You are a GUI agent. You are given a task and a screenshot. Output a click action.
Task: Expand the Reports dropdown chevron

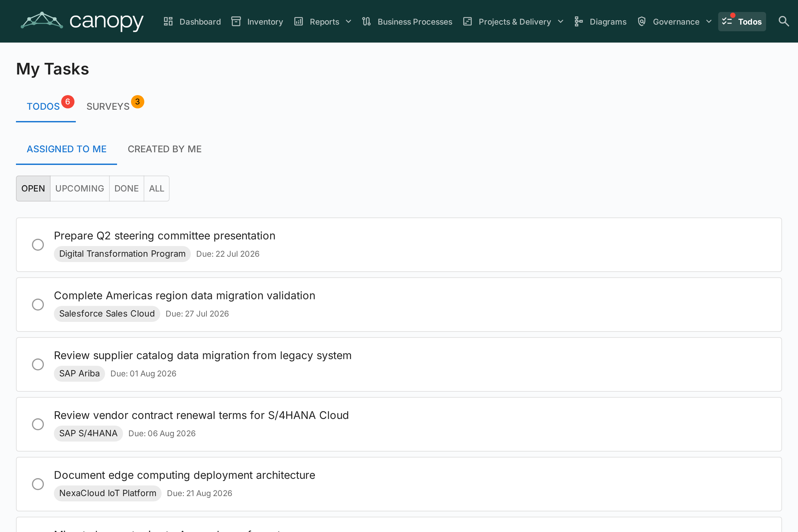(348, 22)
